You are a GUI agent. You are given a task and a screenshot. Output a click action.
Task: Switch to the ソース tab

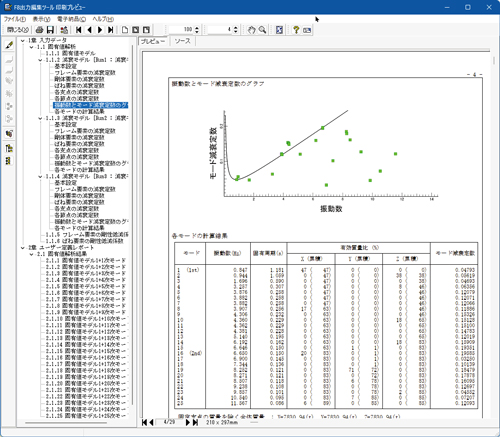coord(183,41)
